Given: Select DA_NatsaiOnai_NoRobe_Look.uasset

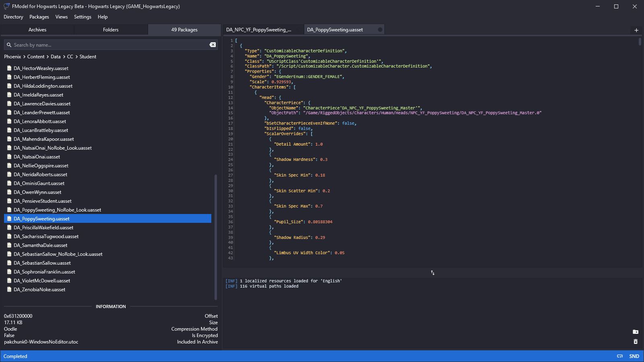Looking at the screenshot, I should coord(107,148).
